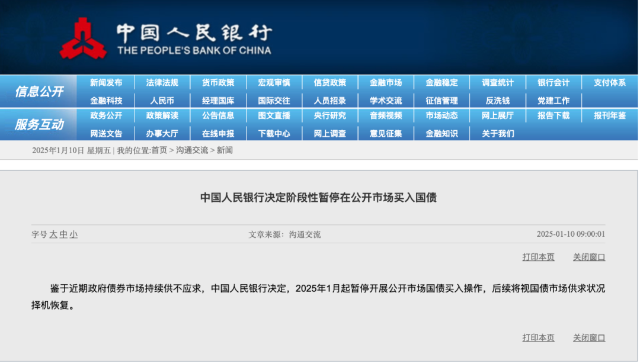
Task: Click 关闭窗口 link after article text
Action: click(x=589, y=338)
